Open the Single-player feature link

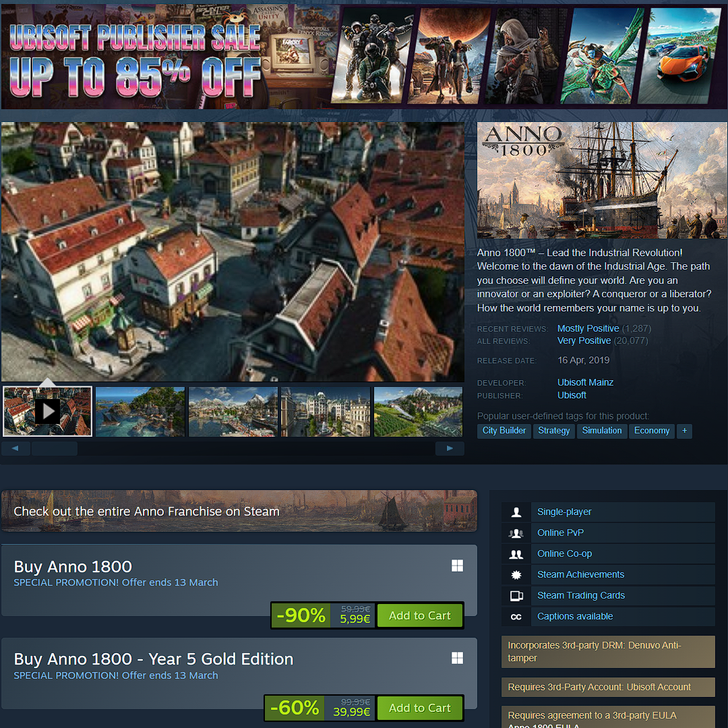(564, 512)
